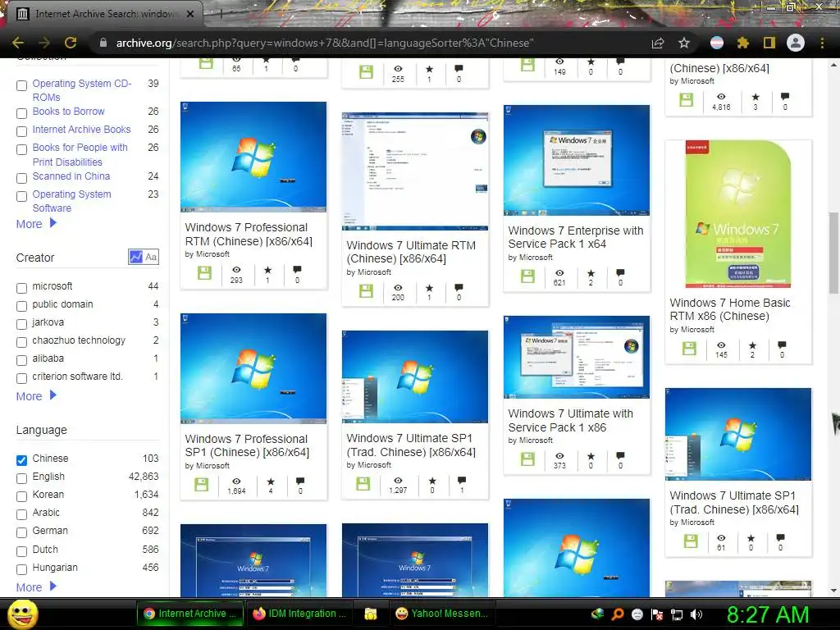Click floppy icon under Windows 7 Home Basic RTM

click(689, 348)
